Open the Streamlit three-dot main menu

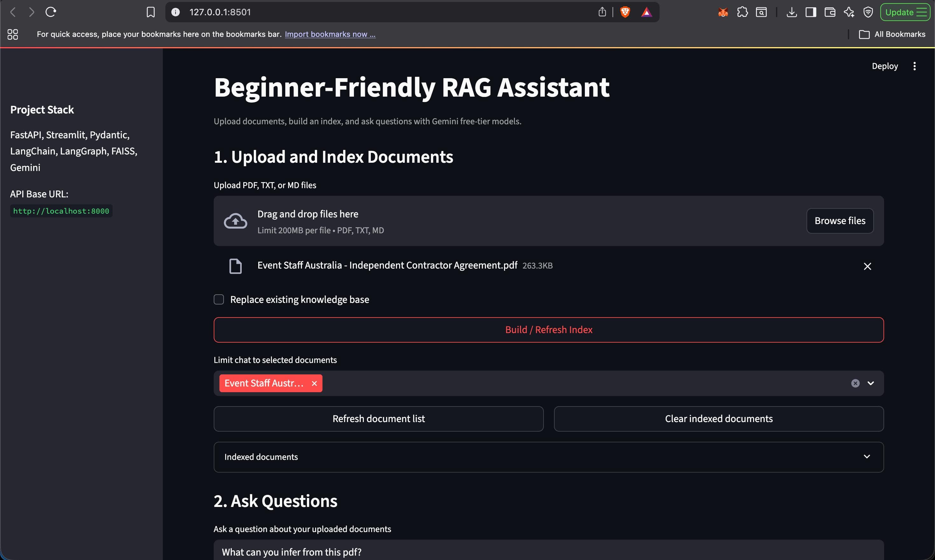pyautogui.click(x=914, y=66)
